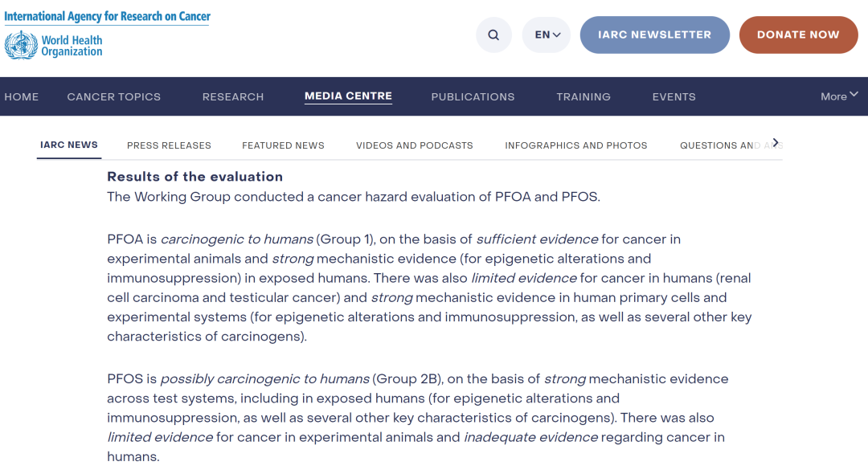This screenshot has height=474, width=868.
Task: Open the Cancer Topics menu
Action: click(114, 96)
